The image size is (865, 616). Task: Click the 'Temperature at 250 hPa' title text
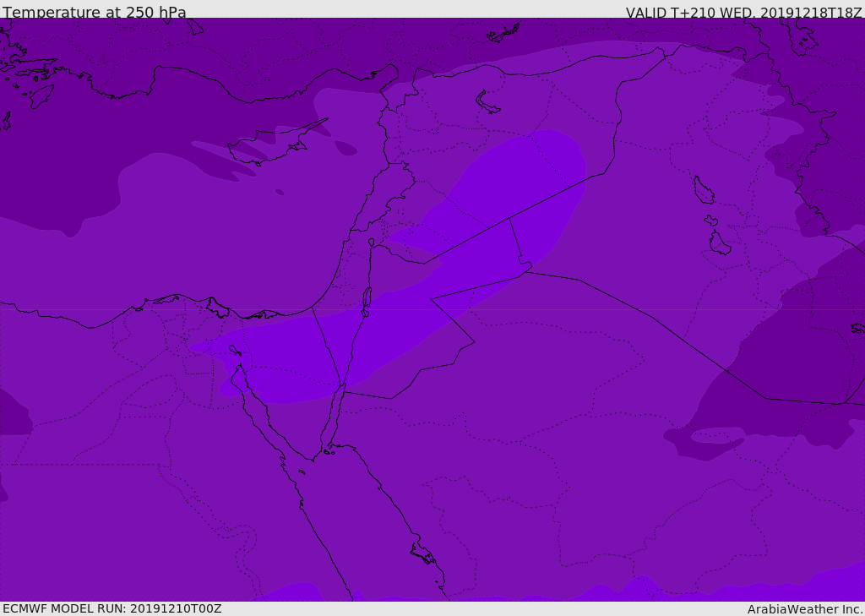click(95, 12)
